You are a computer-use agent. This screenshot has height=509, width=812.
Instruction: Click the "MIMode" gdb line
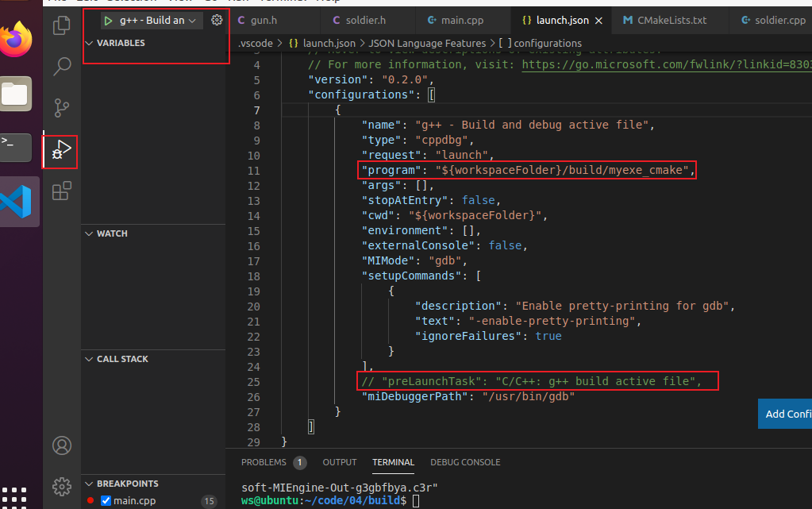click(414, 260)
